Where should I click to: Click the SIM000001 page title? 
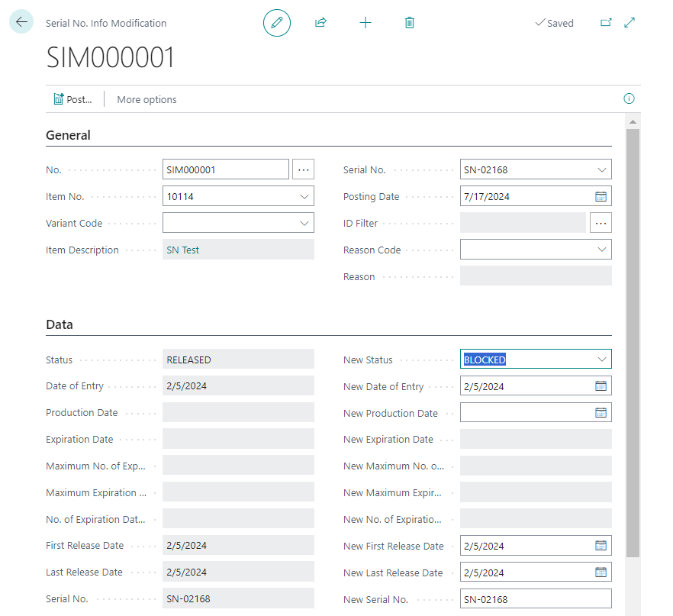pos(111,57)
